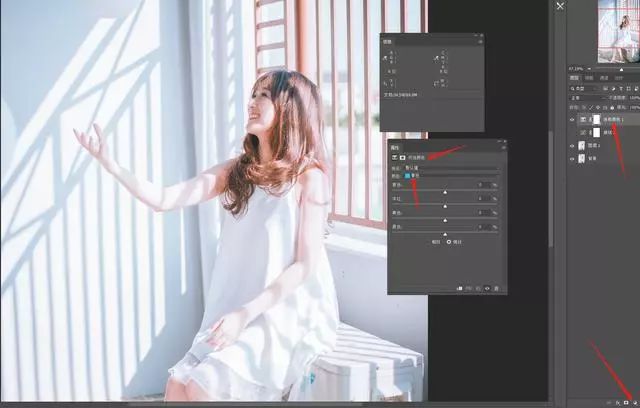Hide the bottom background layer
640x408 pixels.
572,159
